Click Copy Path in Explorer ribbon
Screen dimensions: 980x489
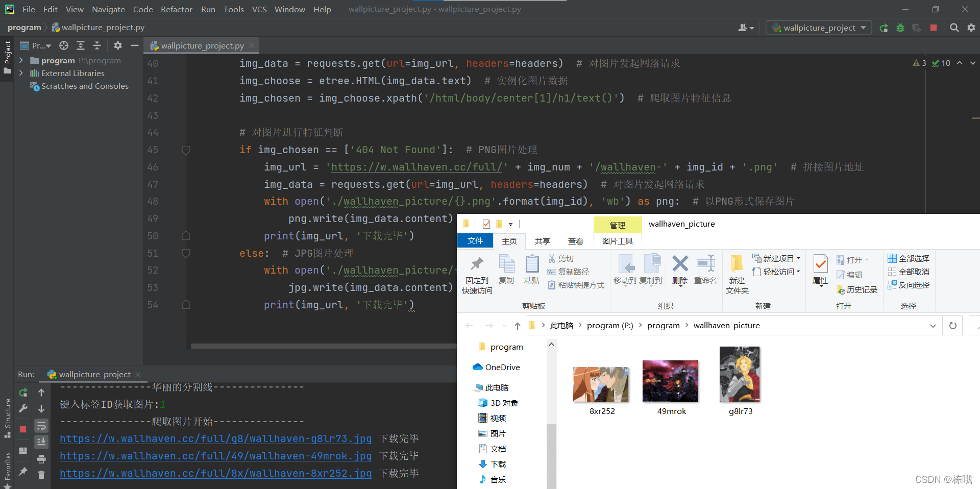pos(568,272)
